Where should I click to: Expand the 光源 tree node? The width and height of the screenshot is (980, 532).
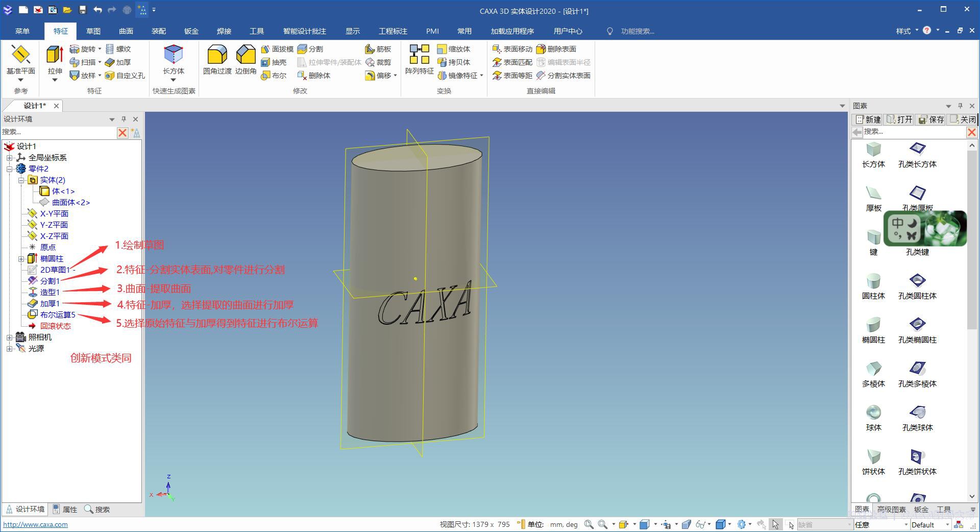coord(9,348)
